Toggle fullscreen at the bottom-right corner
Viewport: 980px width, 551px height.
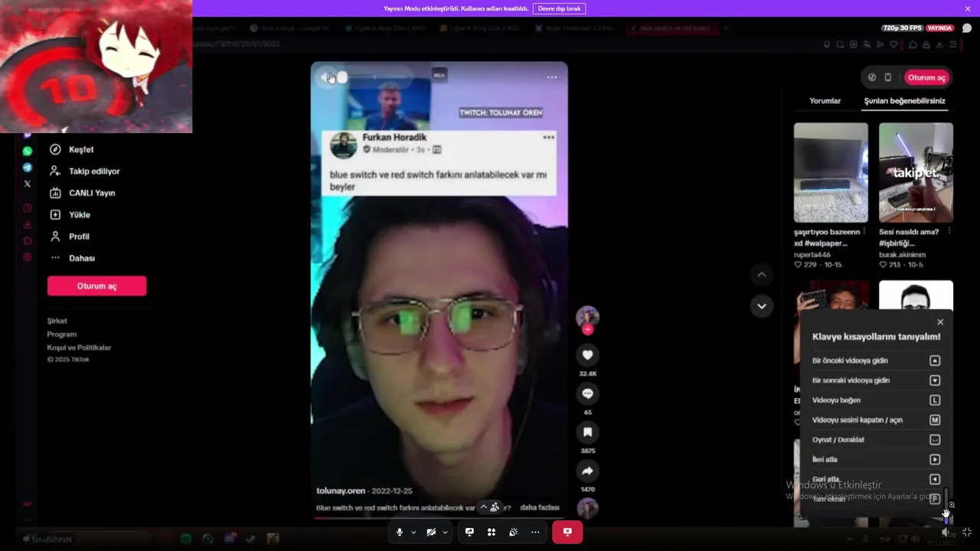(967, 532)
